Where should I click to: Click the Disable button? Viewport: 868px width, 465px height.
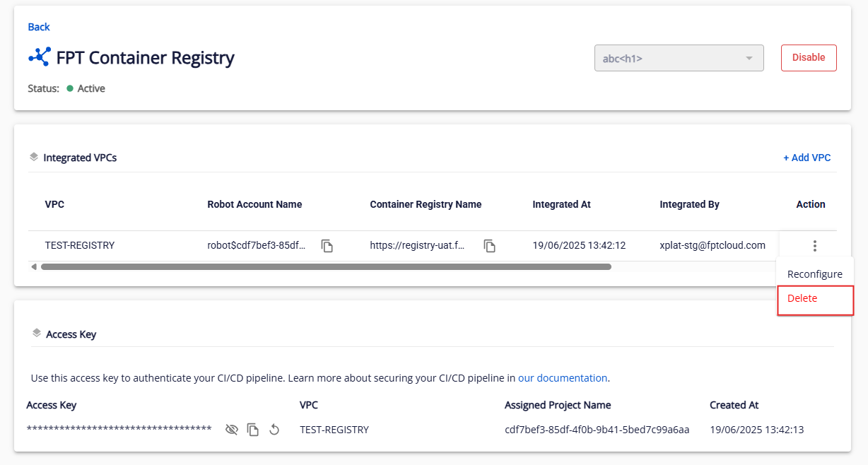tap(809, 58)
